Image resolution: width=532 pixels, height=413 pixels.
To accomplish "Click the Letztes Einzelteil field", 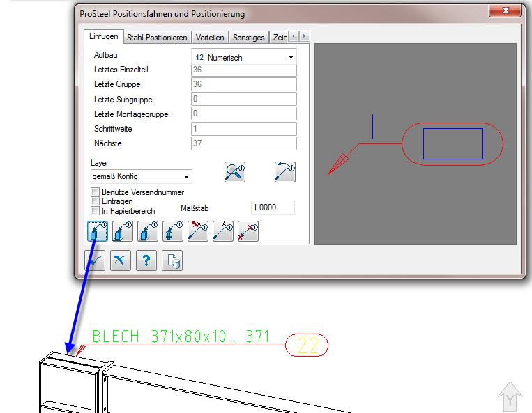I will [x=244, y=70].
